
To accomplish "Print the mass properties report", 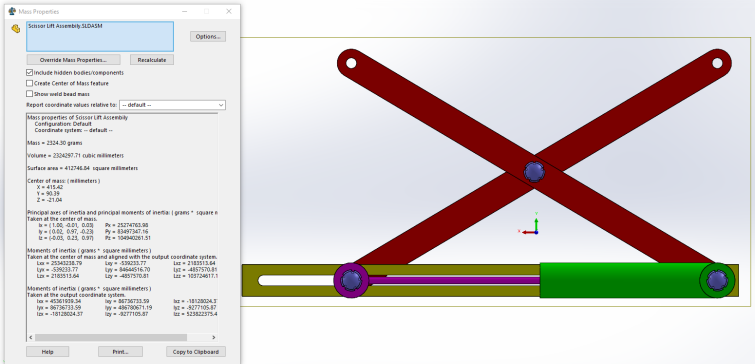I will [120, 352].
